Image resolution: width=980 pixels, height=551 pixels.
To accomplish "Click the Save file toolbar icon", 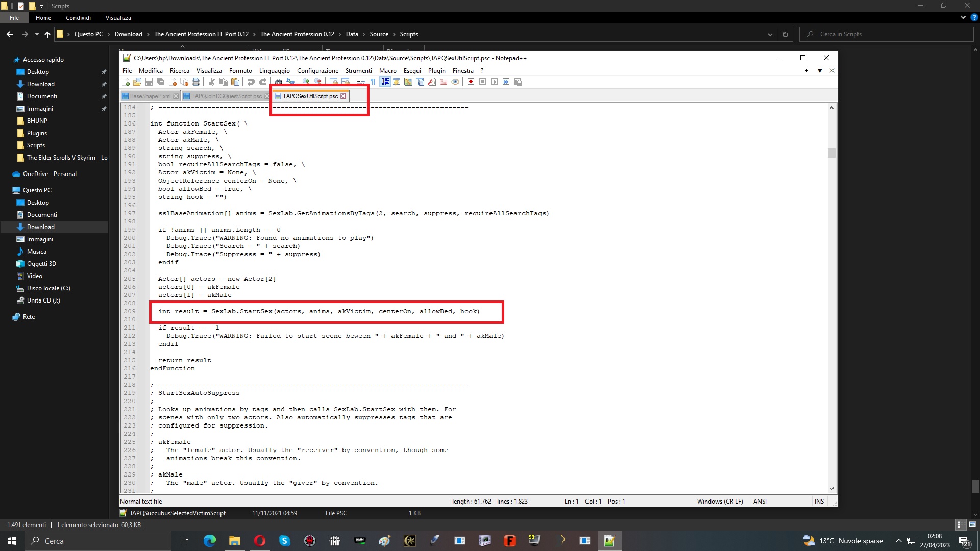I will point(149,82).
